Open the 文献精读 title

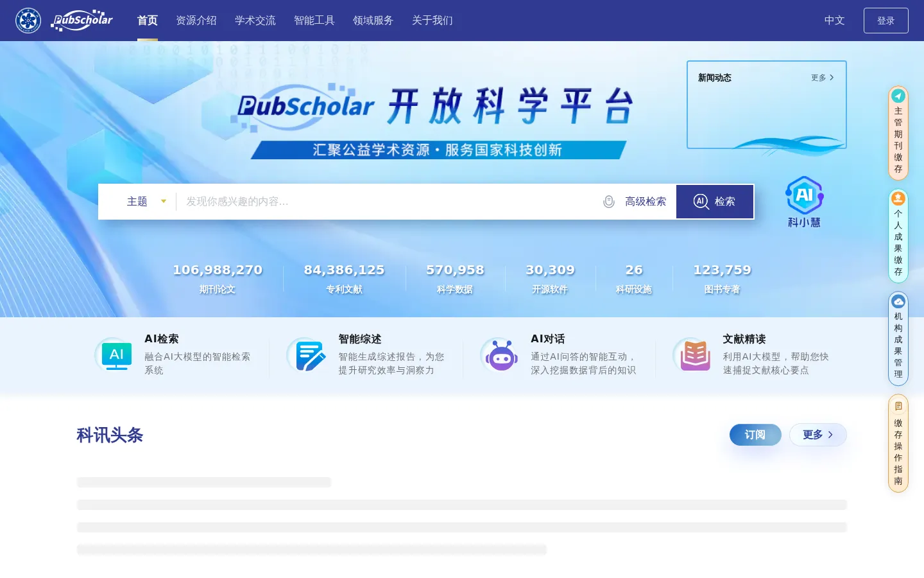coord(744,339)
